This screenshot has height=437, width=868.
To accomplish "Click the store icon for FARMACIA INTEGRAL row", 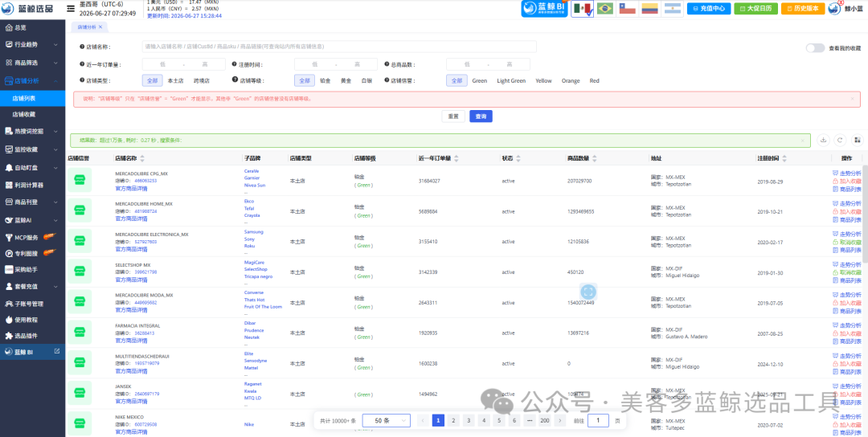I will pos(79,333).
